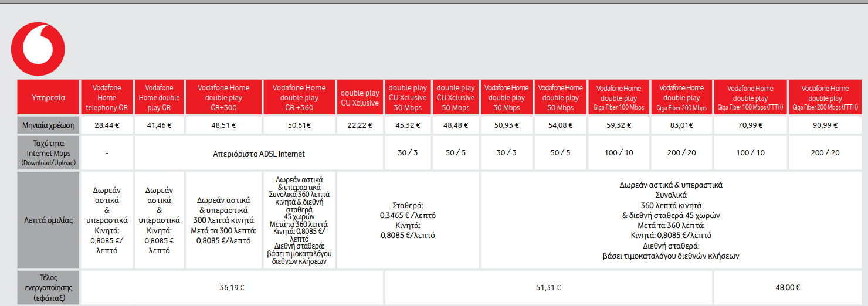Select the talk minutes cell for telephony GR
The width and height of the screenshot is (868, 306).
pos(107,220)
